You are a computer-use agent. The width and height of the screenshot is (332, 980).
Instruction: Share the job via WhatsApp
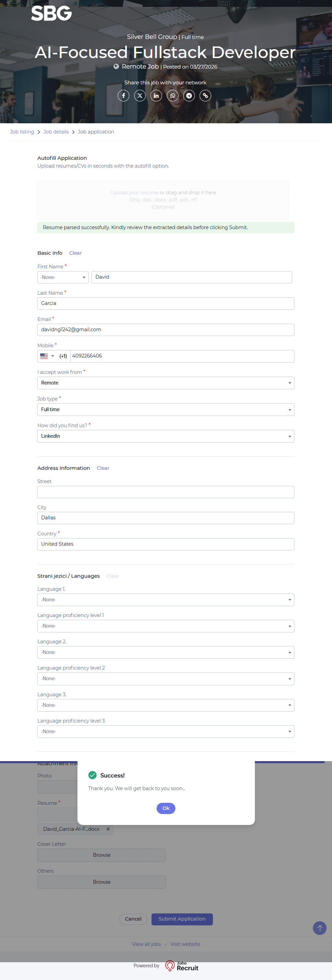pos(173,96)
